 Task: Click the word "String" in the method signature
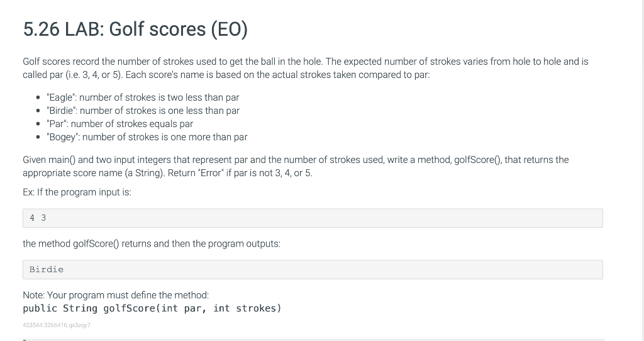tap(80, 308)
